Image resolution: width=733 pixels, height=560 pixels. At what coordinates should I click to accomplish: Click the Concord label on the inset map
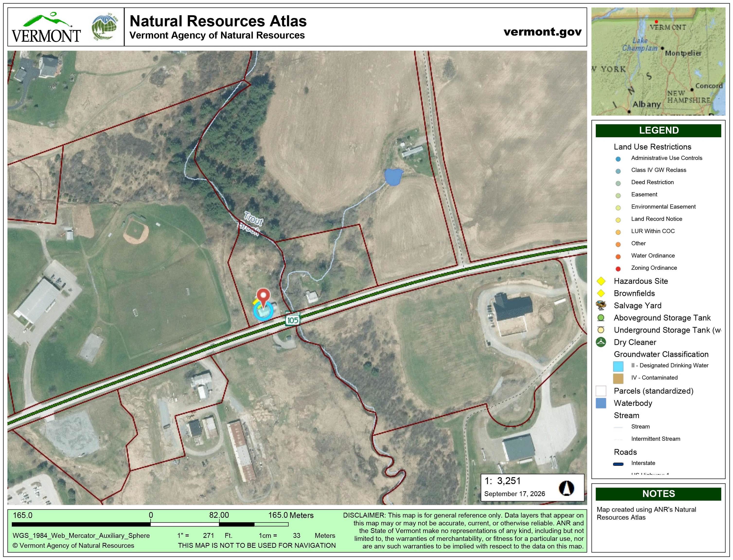(709, 86)
